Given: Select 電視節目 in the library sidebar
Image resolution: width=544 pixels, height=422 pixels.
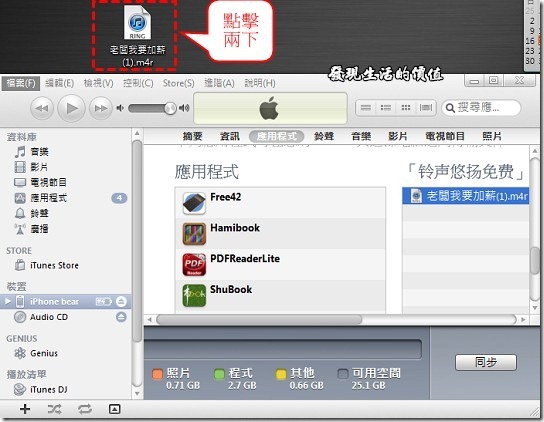Looking at the screenshot, I should pos(48,182).
